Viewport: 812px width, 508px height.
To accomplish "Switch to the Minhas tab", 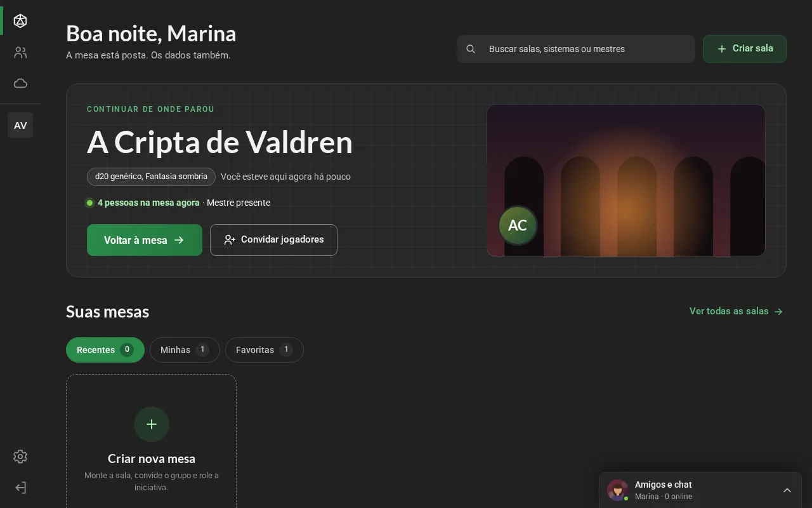I will pyautogui.click(x=185, y=350).
